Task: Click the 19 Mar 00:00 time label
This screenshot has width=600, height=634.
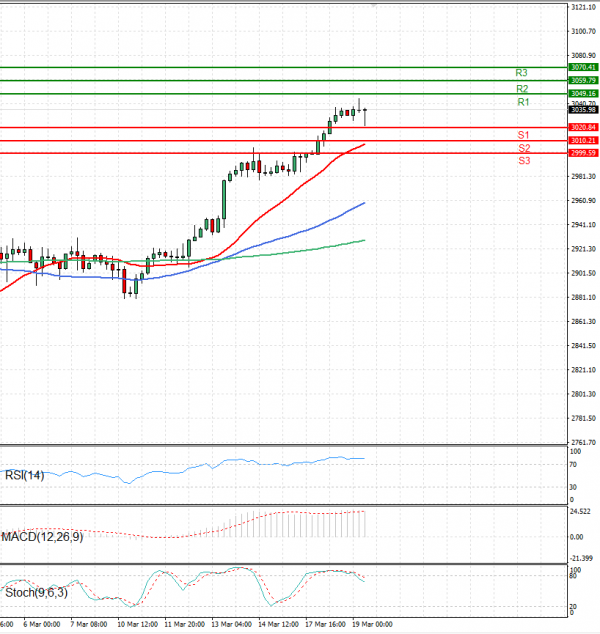Action: pyautogui.click(x=372, y=624)
